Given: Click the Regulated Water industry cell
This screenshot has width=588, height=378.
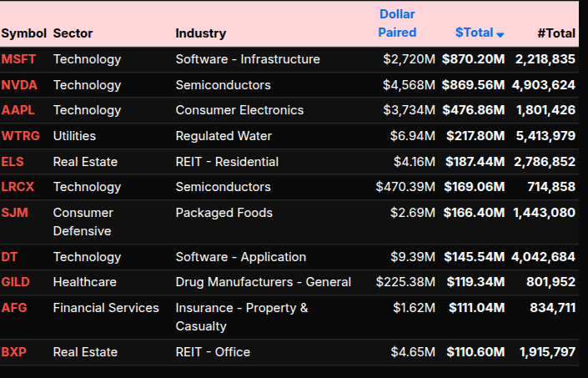Looking at the screenshot, I should coord(224,135).
